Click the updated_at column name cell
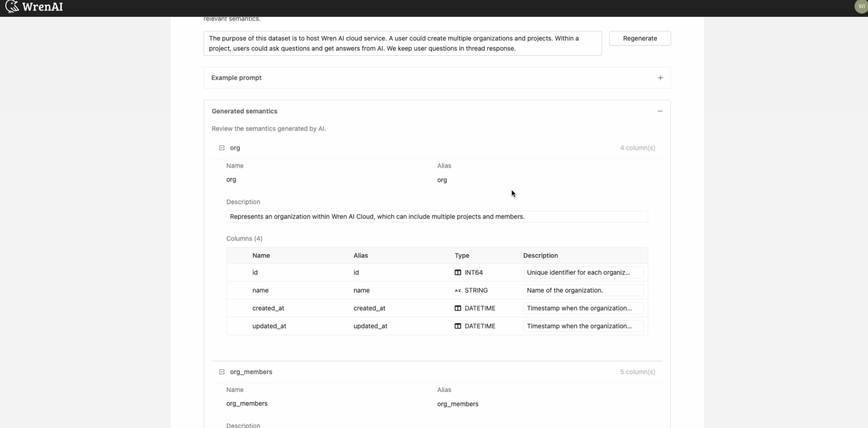 (x=269, y=326)
